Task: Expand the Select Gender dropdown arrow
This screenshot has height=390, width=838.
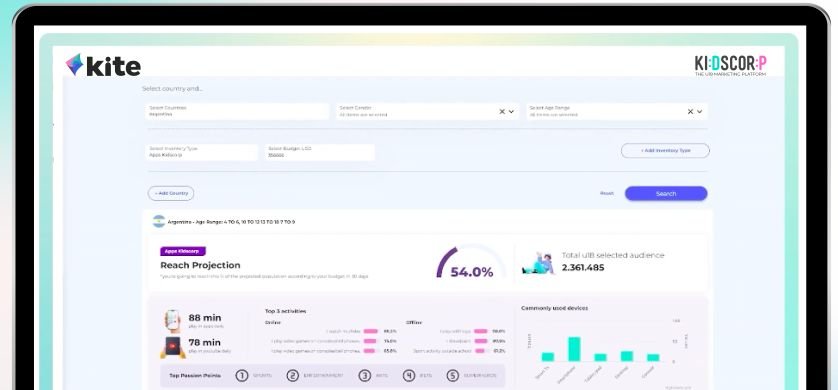Action: (511, 112)
